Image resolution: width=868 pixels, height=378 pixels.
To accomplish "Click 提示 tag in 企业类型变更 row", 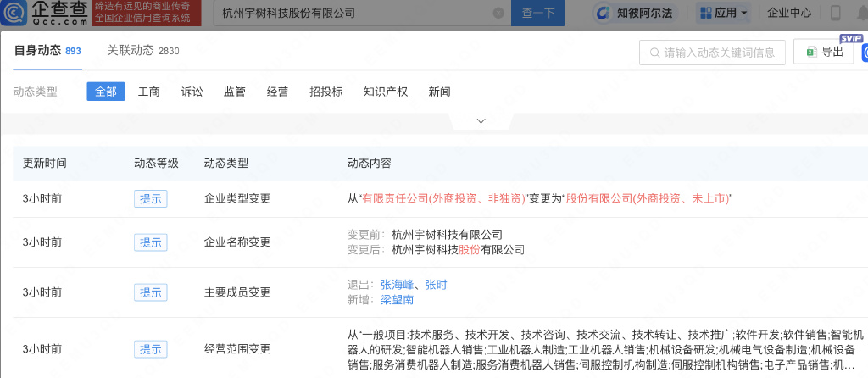I will click(x=151, y=198).
